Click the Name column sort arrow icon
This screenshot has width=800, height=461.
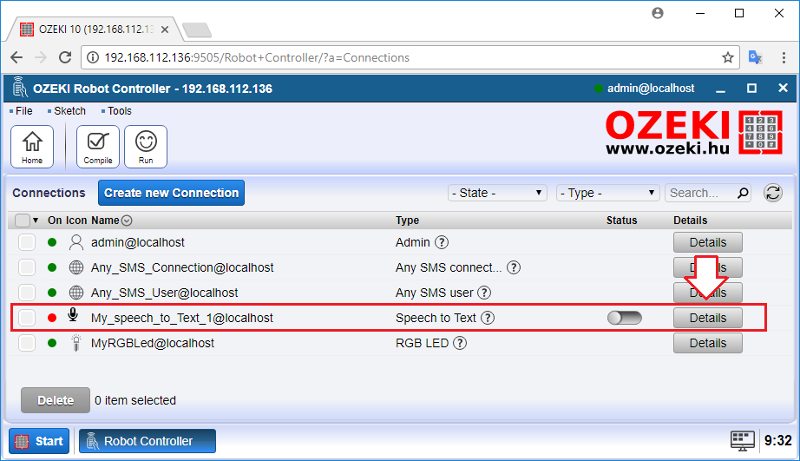tap(127, 220)
